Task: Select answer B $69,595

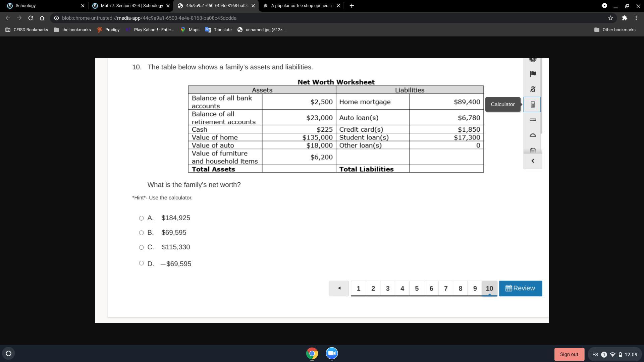Action: (x=141, y=233)
